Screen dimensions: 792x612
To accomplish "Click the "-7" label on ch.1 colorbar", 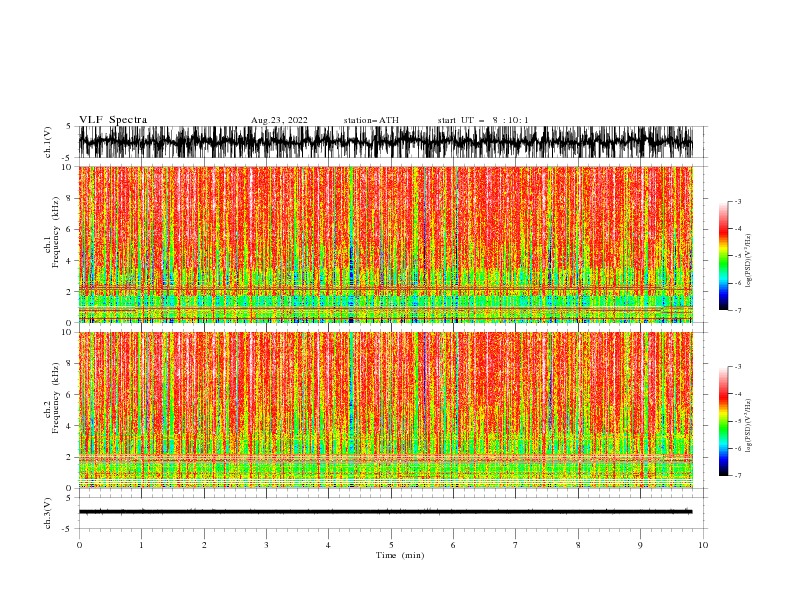I will [x=737, y=310].
